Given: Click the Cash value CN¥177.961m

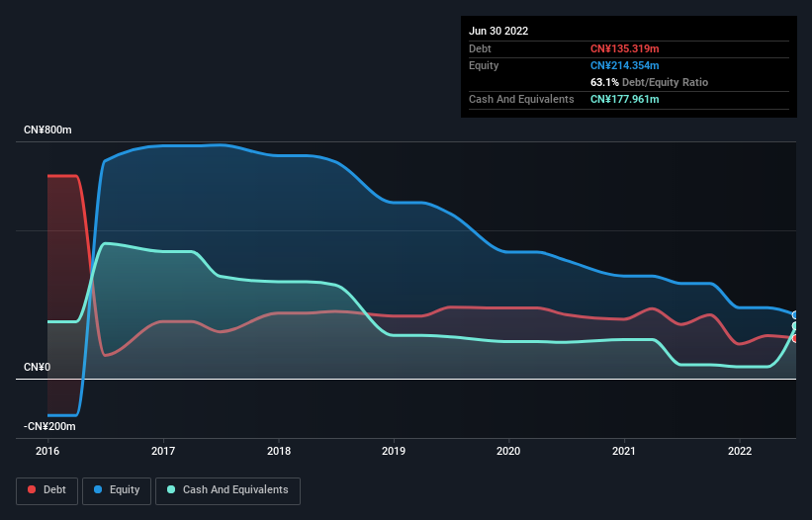Looking at the screenshot, I should coord(624,99).
